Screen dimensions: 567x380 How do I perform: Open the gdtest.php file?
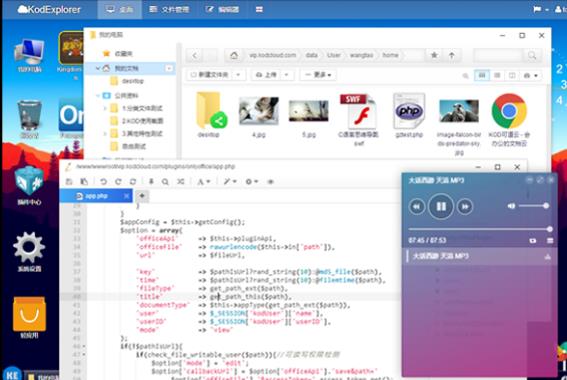point(409,116)
